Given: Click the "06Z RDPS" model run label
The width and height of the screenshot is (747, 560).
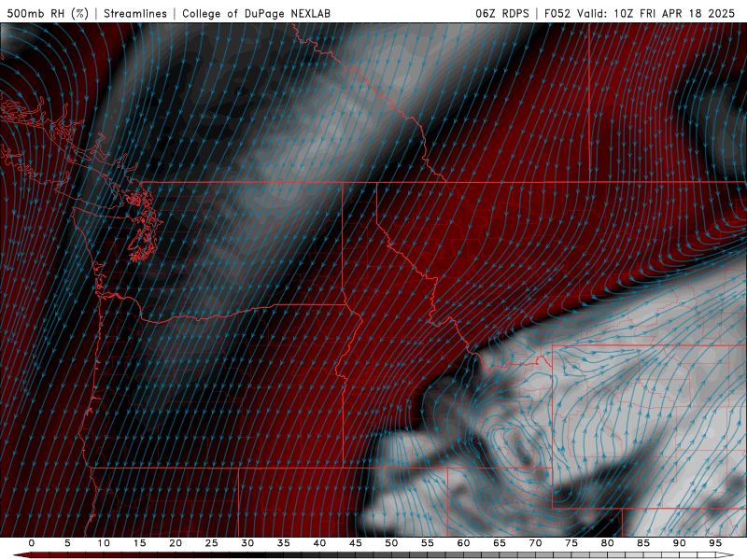Looking at the screenshot, I should click(x=502, y=13).
